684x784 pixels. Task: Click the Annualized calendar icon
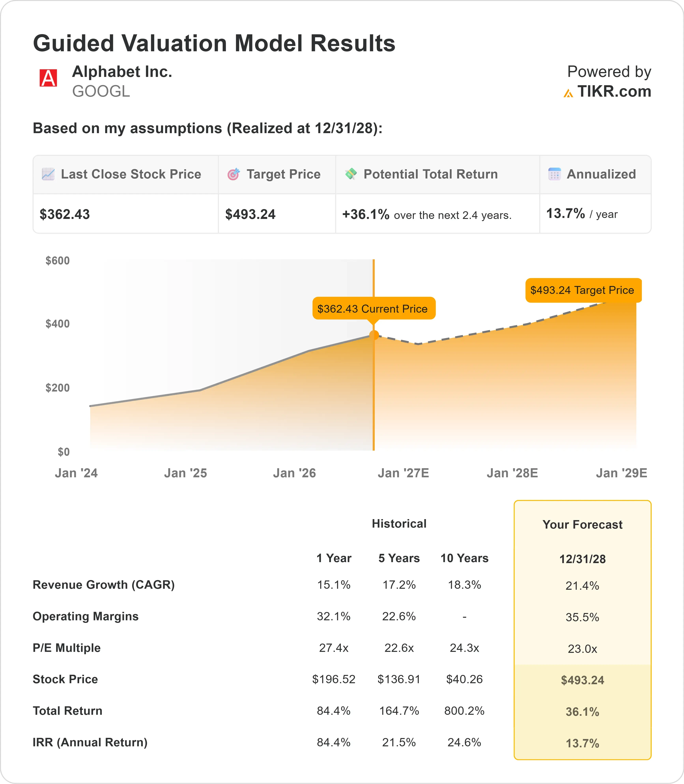tap(554, 174)
